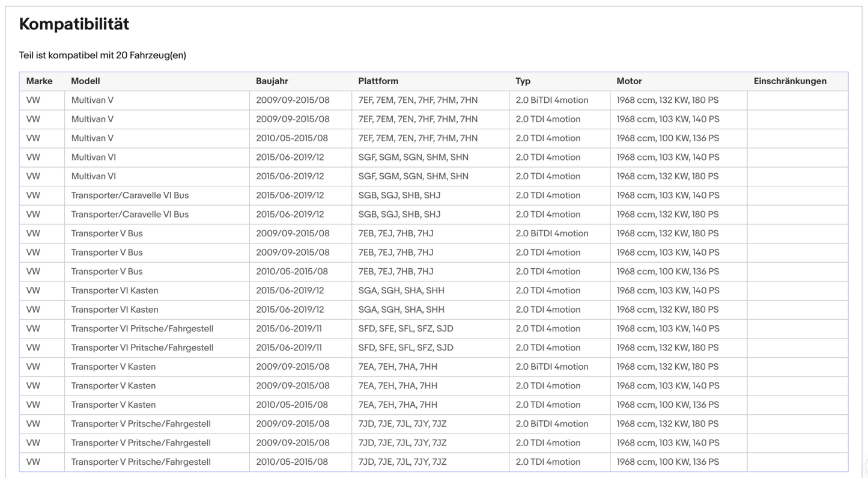Click VW cell in the last table row
Viewport: 868px width, 478px height.
33,462
